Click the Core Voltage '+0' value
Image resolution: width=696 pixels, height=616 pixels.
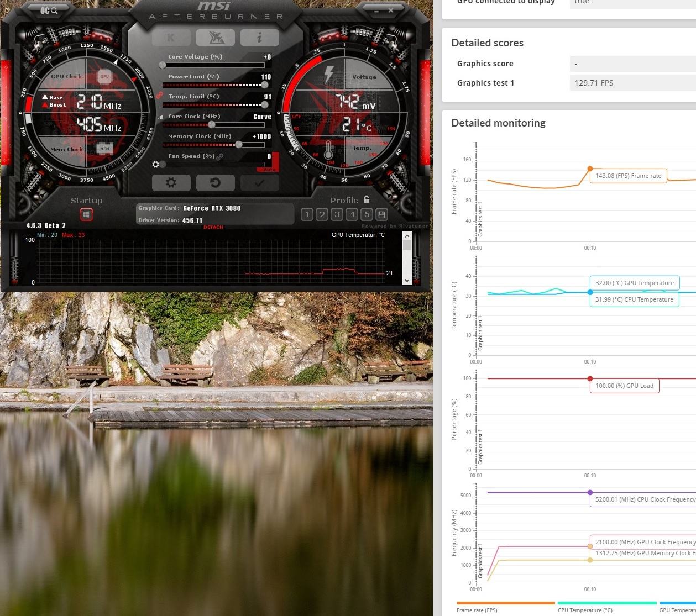click(267, 57)
